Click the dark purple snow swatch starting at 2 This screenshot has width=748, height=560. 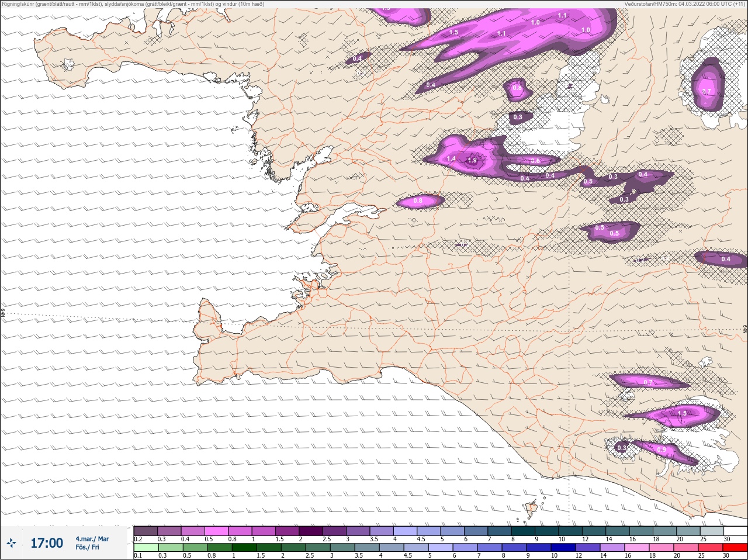311,531
